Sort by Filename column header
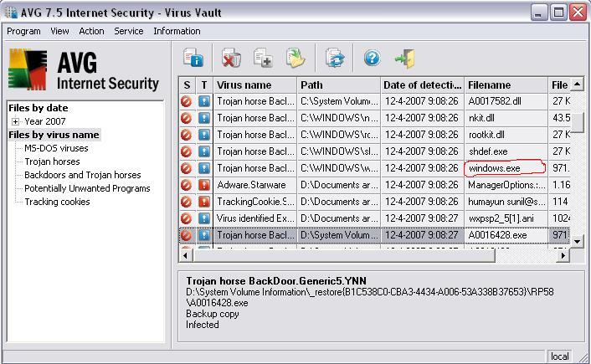The image size is (591, 364). point(506,85)
